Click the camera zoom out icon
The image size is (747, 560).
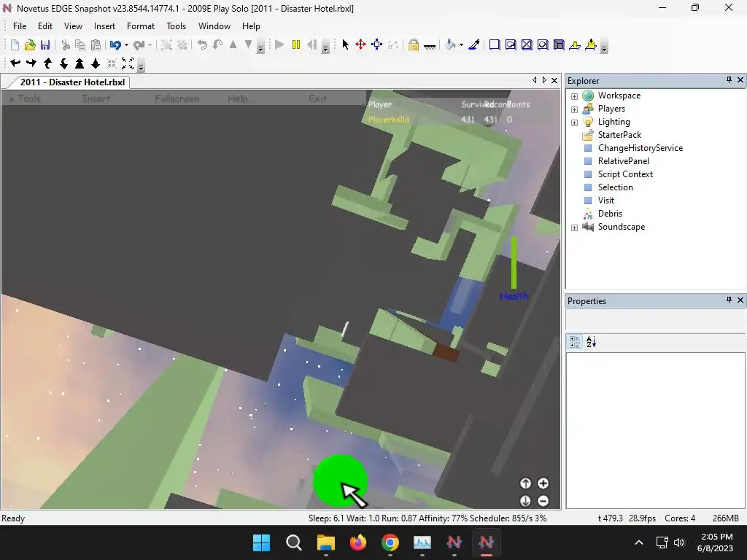click(x=96, y=63)
